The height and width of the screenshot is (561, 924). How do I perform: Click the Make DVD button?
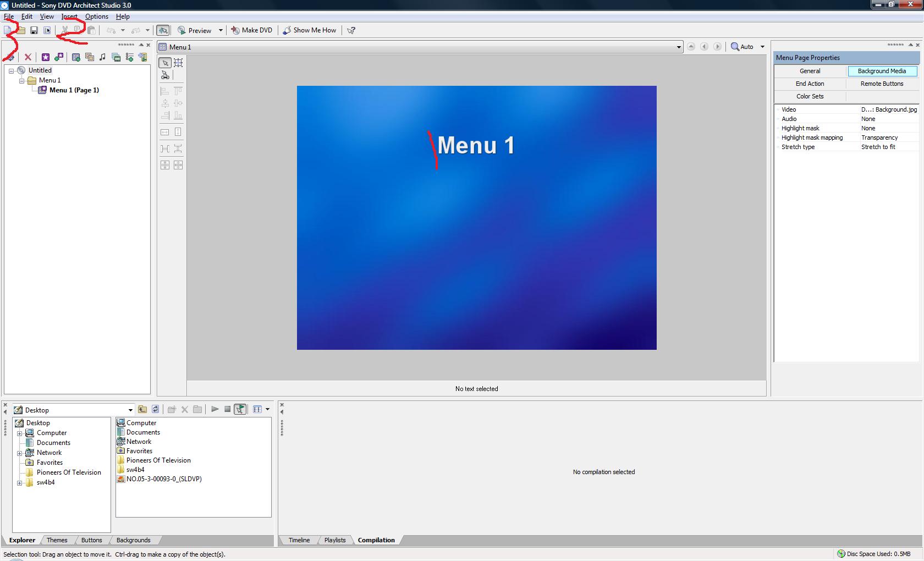click(x=252, y=30)
